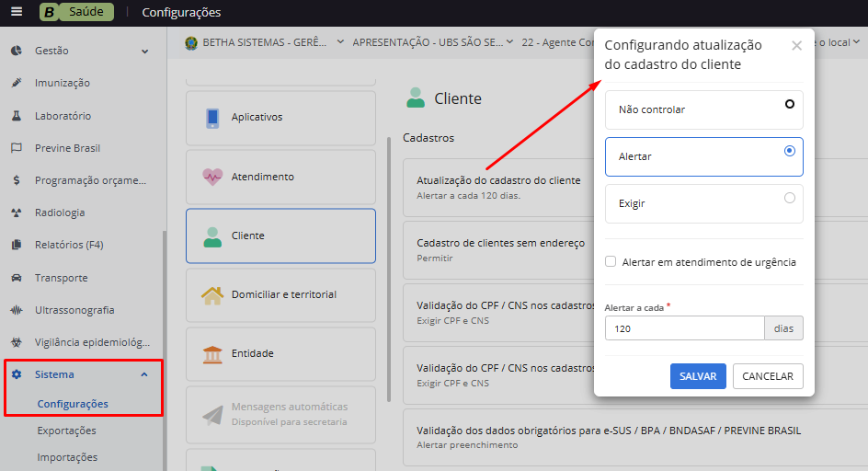Select the Aplicativos settings card

[280, 118]
